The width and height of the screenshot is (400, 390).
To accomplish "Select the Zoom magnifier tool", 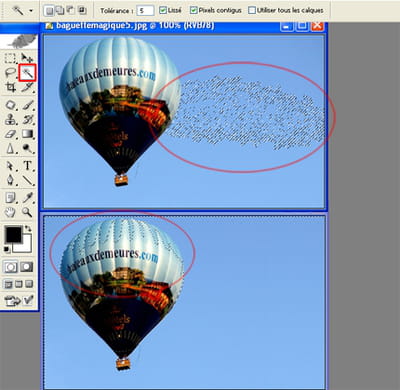I will pos(27,212).
